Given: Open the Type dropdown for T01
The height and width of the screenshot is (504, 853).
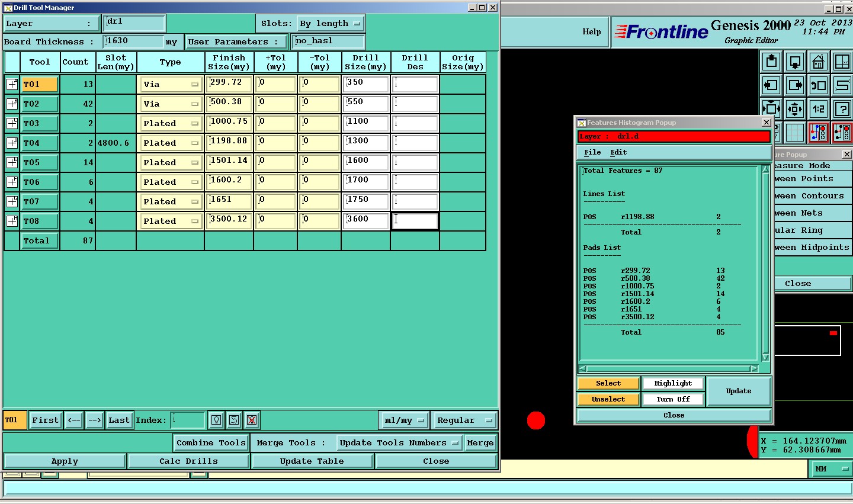Looking at the screenshot, I should (x=171, y=84).
